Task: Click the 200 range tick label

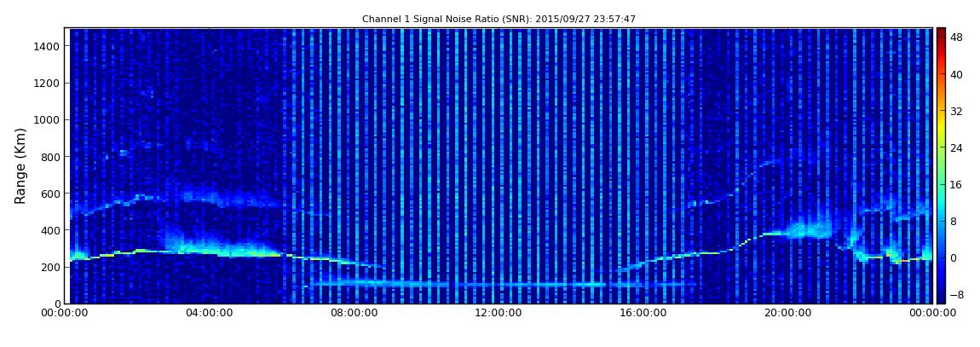Action: 49,267
